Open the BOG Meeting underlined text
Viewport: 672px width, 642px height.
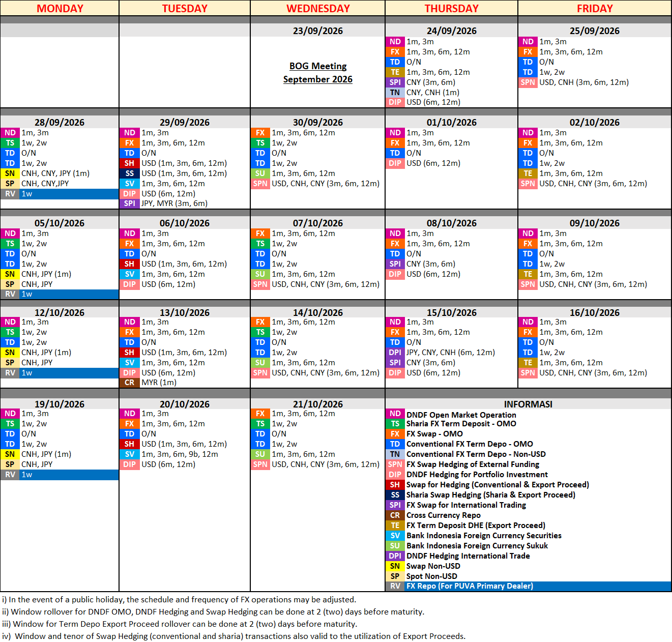click(318, 66)
